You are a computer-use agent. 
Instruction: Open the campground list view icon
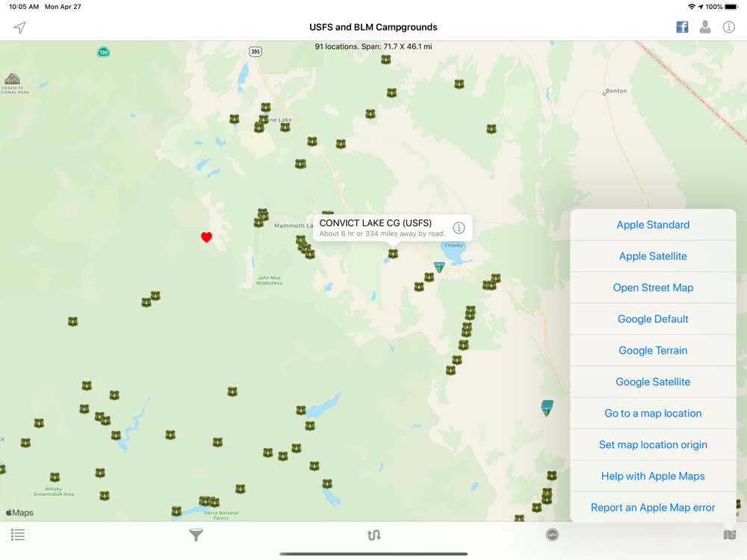point(18,535)
